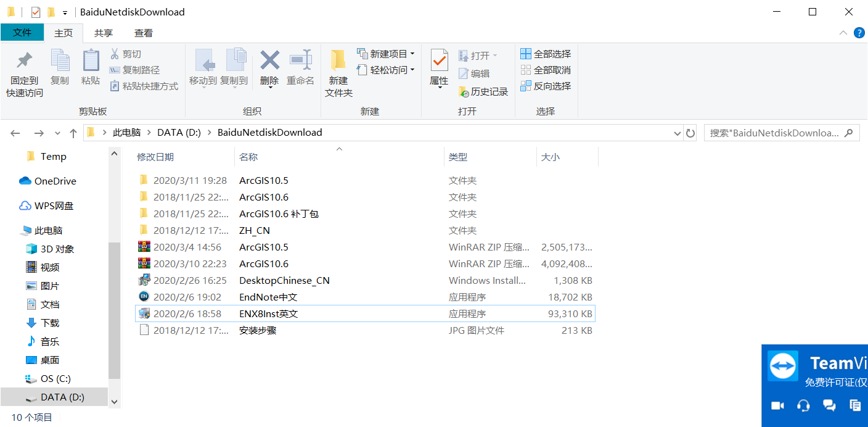
Task: Click the search magnifier icon
Action: [x=849, y=133]
